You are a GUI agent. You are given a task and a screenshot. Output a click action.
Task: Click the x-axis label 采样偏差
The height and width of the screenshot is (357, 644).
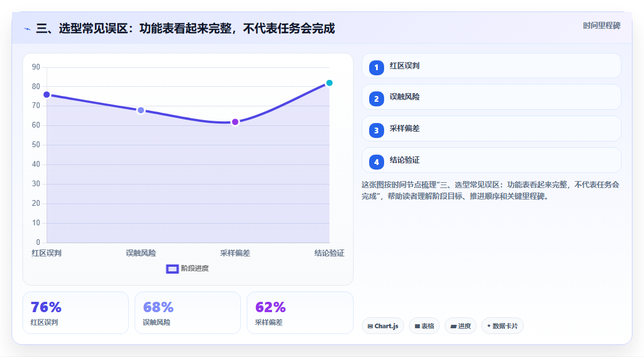(235, 254)
